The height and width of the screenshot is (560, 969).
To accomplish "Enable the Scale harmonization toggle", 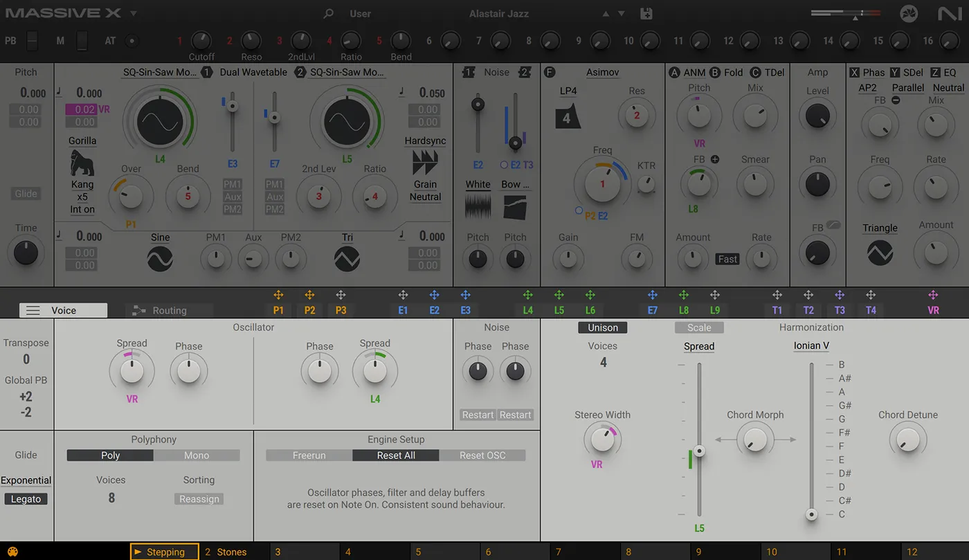I will (699, 327).
